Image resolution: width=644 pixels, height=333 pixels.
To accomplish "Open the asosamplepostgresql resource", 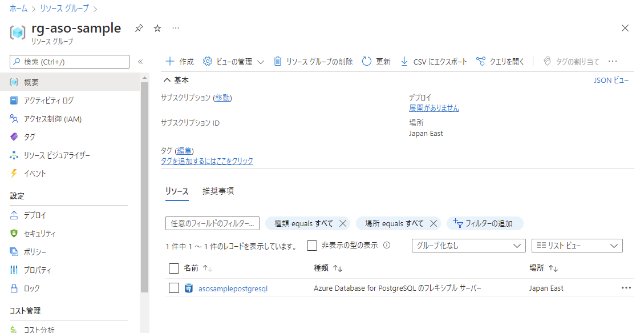I will click(233, 288).
